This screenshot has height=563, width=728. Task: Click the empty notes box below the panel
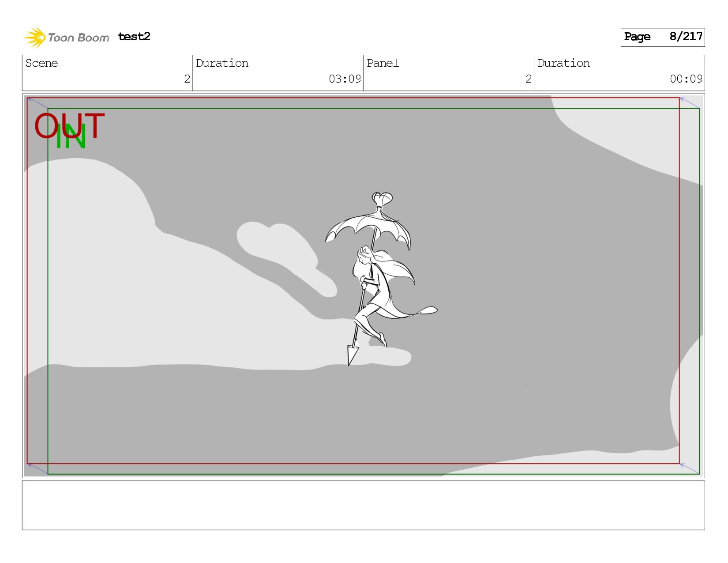364,505
